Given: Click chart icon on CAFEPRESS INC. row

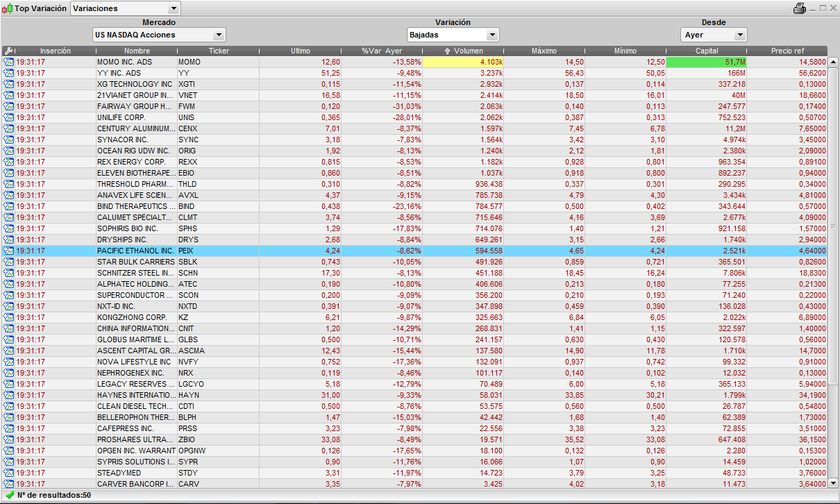Looking at the screenshot, I should [x=8, y=428].
